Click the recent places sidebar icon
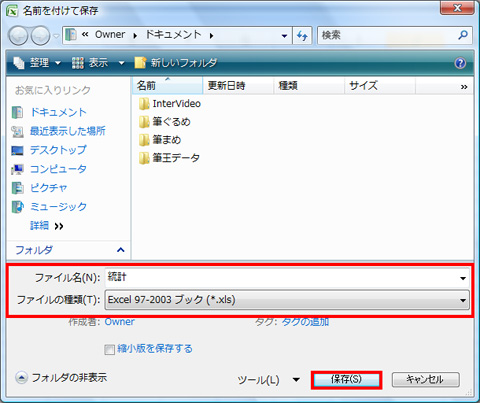The image size is (480, 403). 17,132
